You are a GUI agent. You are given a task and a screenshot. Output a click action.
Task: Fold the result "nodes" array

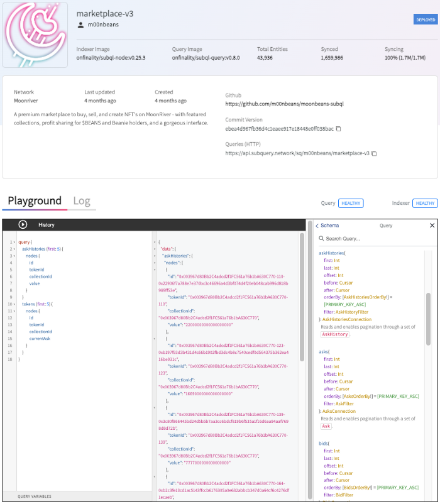[x=155, y=263]
